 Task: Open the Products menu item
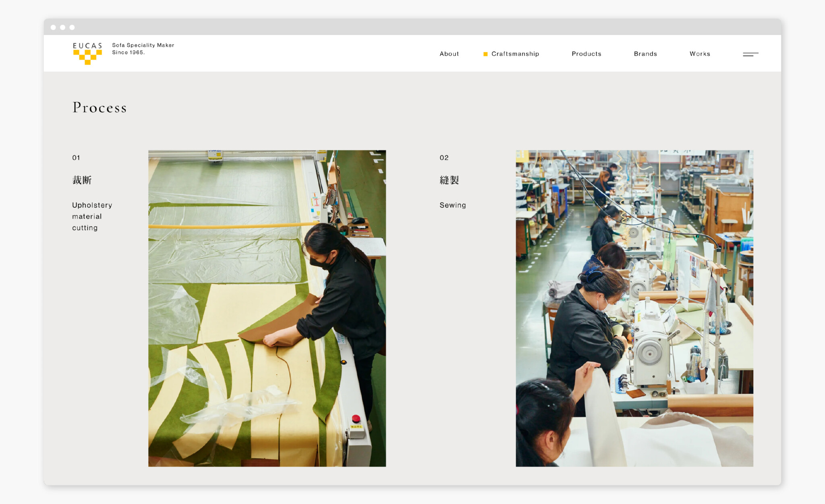click(x=587, y=54)
